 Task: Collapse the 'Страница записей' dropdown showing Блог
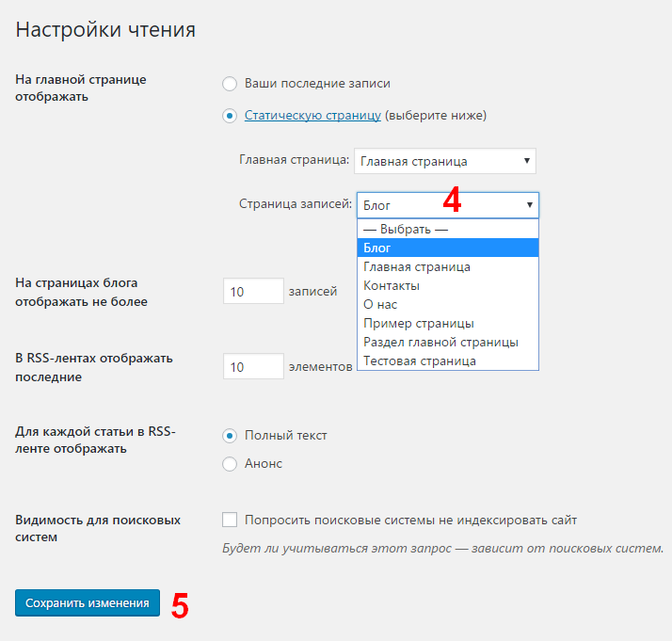[448, 205]
